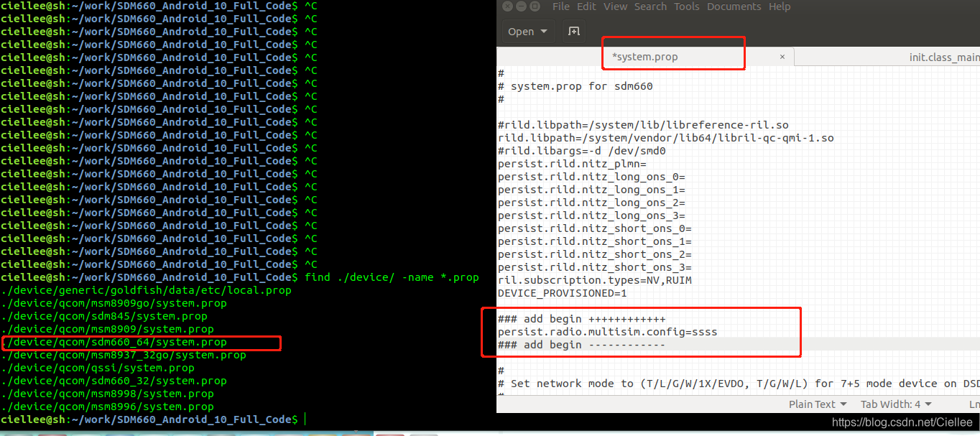980x436 pixels.
Task: Switch to the *system.prop tab
Action: tap(645, 57)
